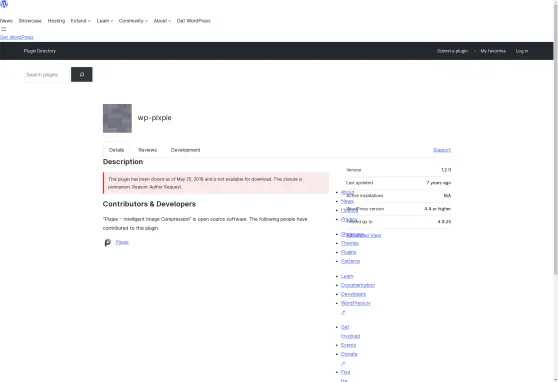
Task: Open the WordPress.tv footer link
Action: coord(356,303)
